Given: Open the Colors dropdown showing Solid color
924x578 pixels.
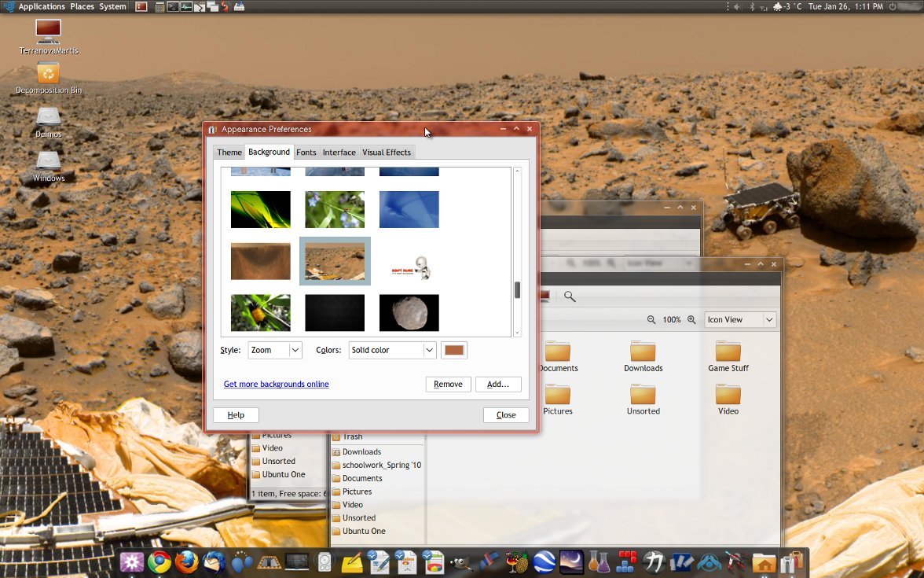Looking at the screenshot, I should coord(393,350).
